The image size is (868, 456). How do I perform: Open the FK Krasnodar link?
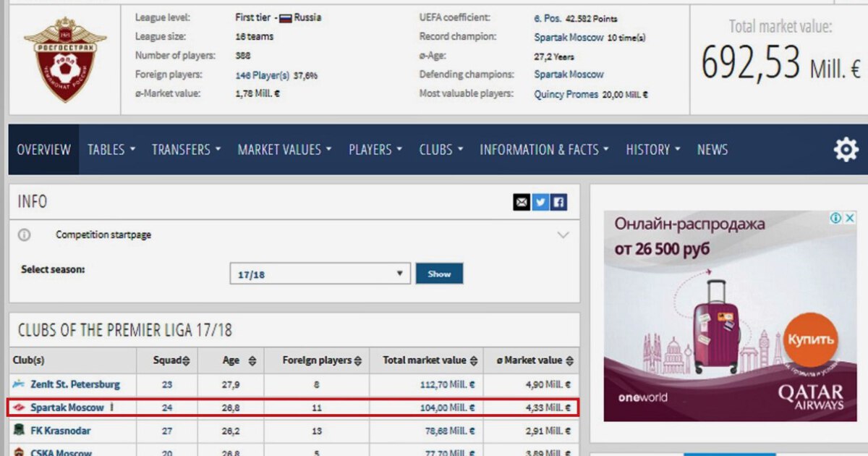click(61, 431)
